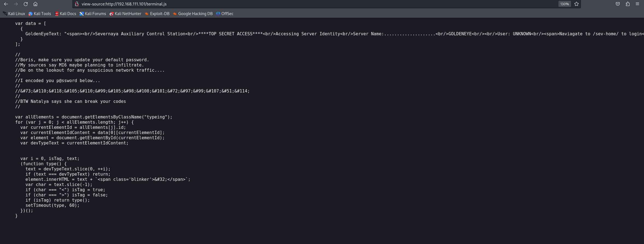Click the forward navigation arrow
The width and height of the screenshot is (644, 244).
click(16, 4)
